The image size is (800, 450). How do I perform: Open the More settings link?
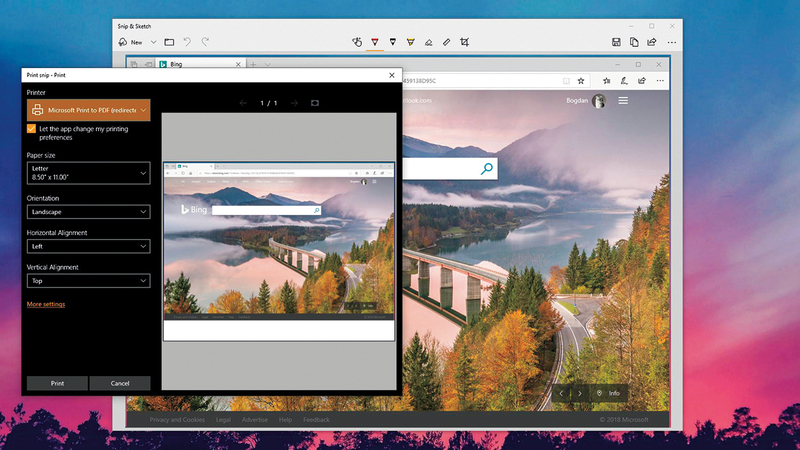pyautogui.click(x=46, y=304)
